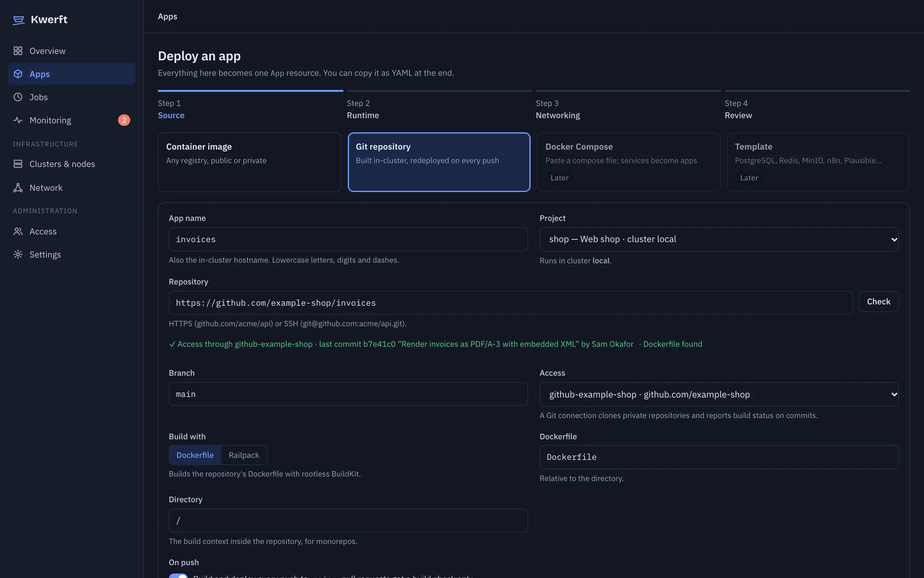Click the 'Dockerfile found' status text

[x=672, y=344]
